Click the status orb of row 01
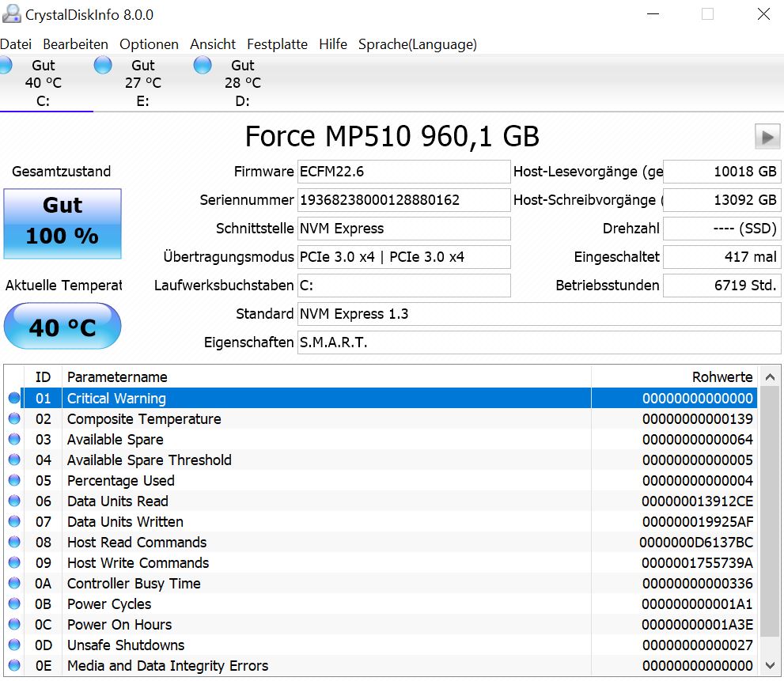Viewport: 784px width, 681px height. point(14,398)
